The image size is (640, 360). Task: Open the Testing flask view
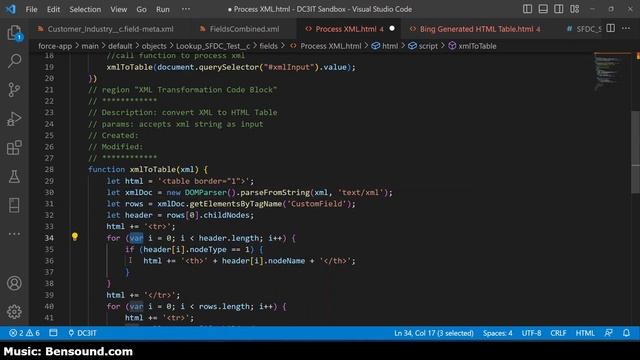[x=14, y=176]
